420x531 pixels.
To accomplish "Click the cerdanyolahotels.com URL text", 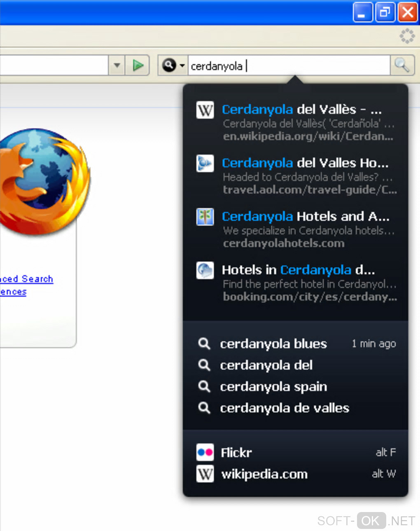I will (x=284, y=243).
